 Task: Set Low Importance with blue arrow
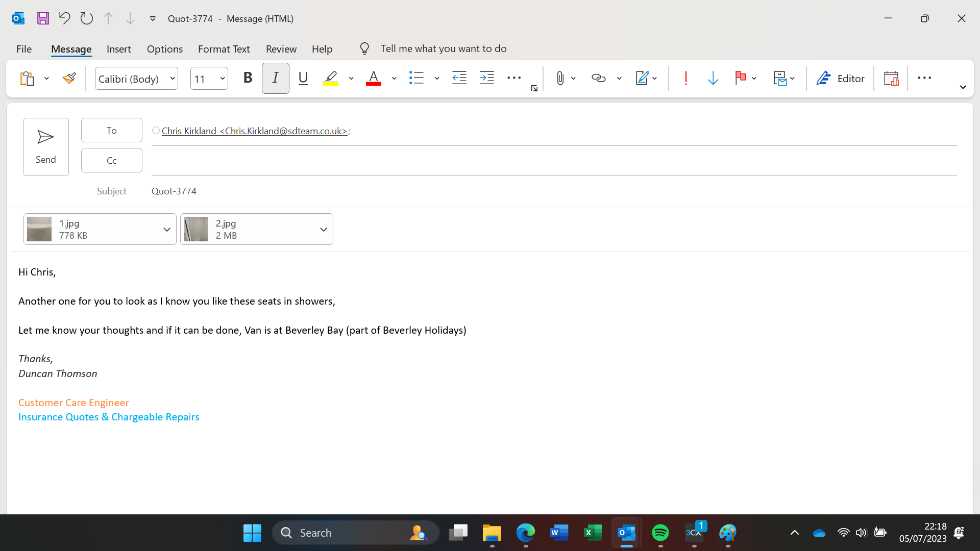point(713,78)
